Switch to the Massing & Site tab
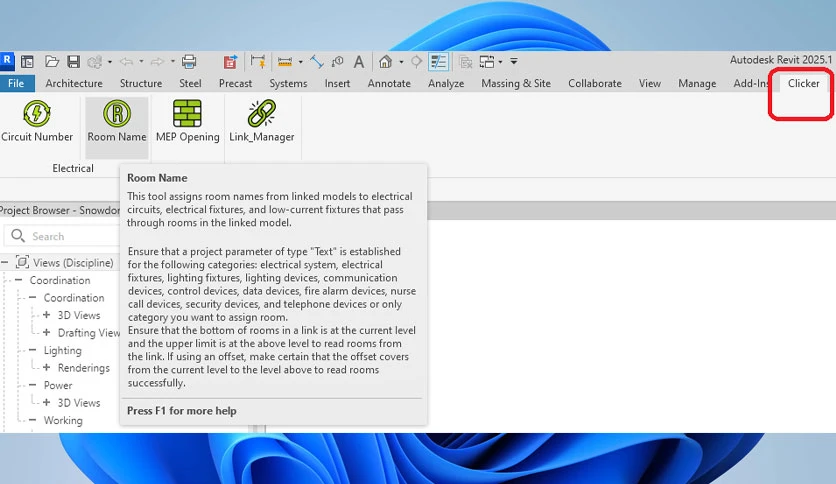Screen dimensions: 836x484 (516, 83)
